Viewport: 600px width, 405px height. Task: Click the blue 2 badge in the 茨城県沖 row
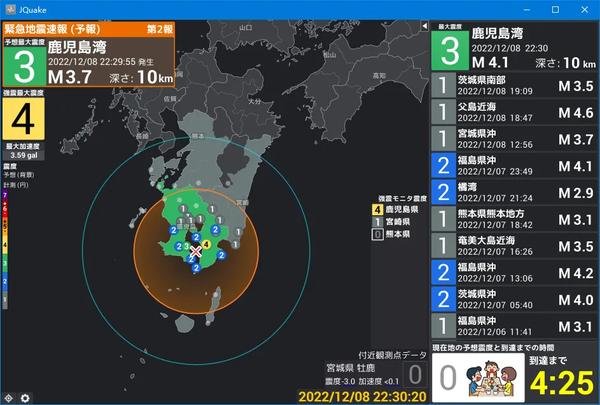point(443,299)
